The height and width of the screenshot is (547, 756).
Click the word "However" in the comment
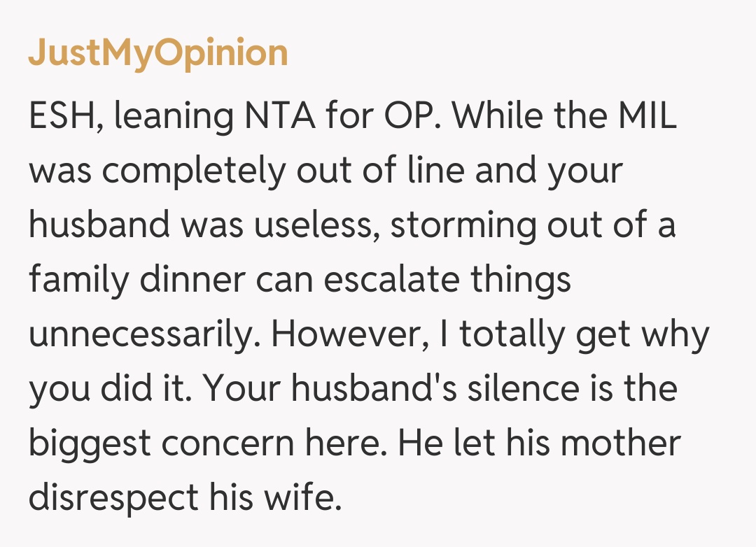(x=342, y=335)
